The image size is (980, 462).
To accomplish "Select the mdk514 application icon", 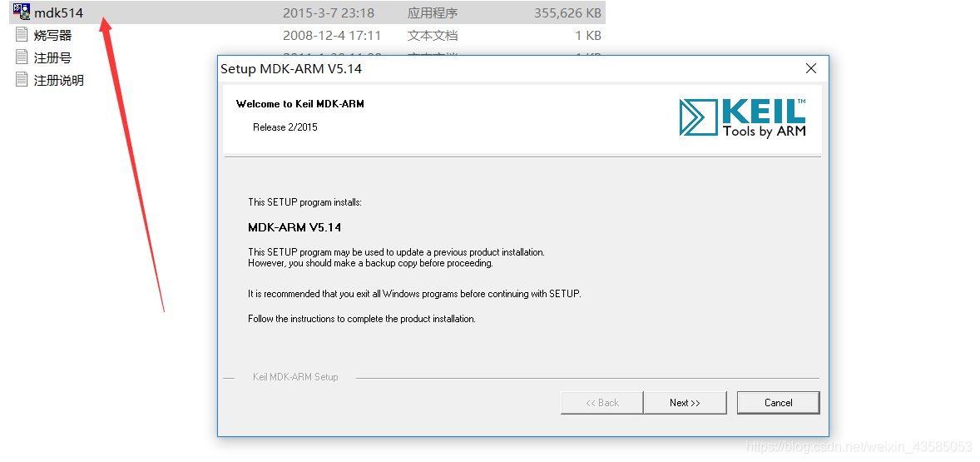I will click(x=22, y=12).
